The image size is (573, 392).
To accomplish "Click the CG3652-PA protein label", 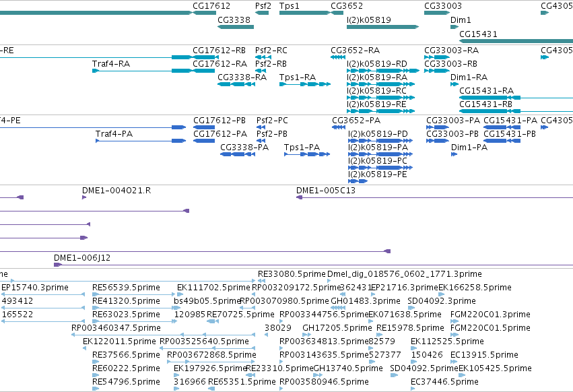I will 356,121.
